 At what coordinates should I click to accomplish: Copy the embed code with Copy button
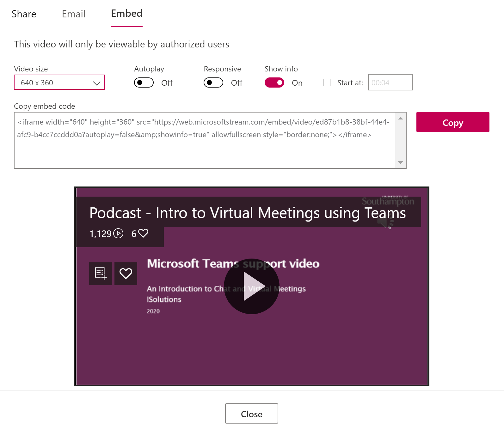tap(453, 122)
